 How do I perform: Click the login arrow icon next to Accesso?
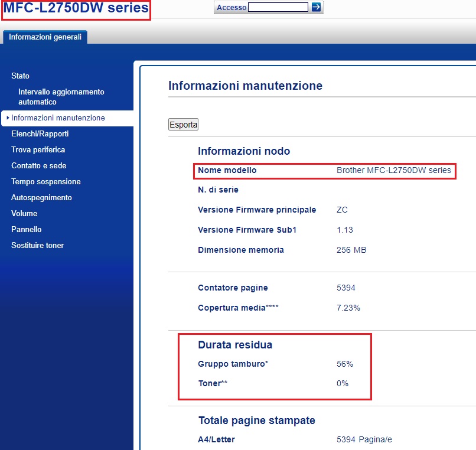(x=316, y=7)
